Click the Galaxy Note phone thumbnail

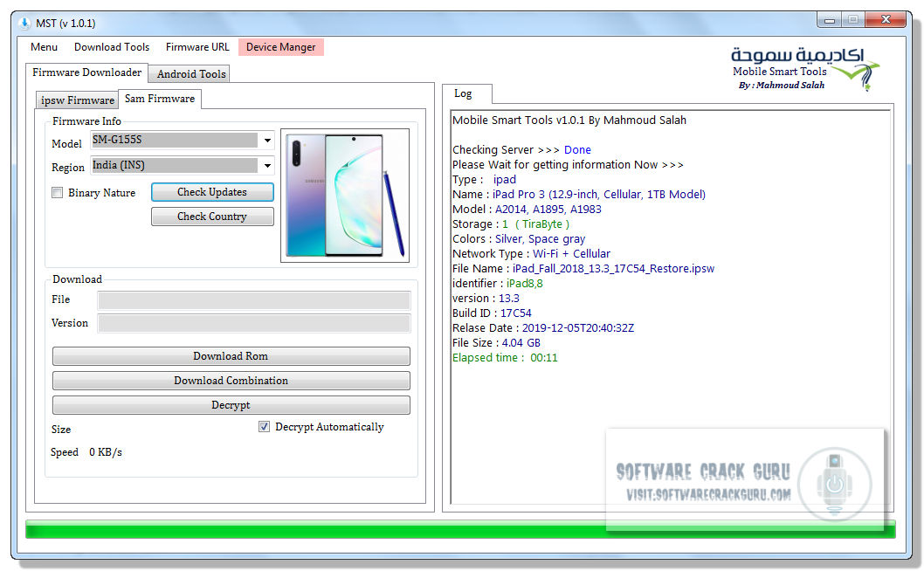point(345,195)
